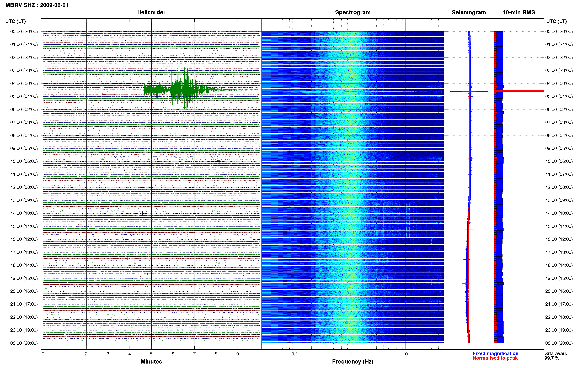Click the 10 tick label on the frequency axis
The image size is (588, 368).
[405, 354]
